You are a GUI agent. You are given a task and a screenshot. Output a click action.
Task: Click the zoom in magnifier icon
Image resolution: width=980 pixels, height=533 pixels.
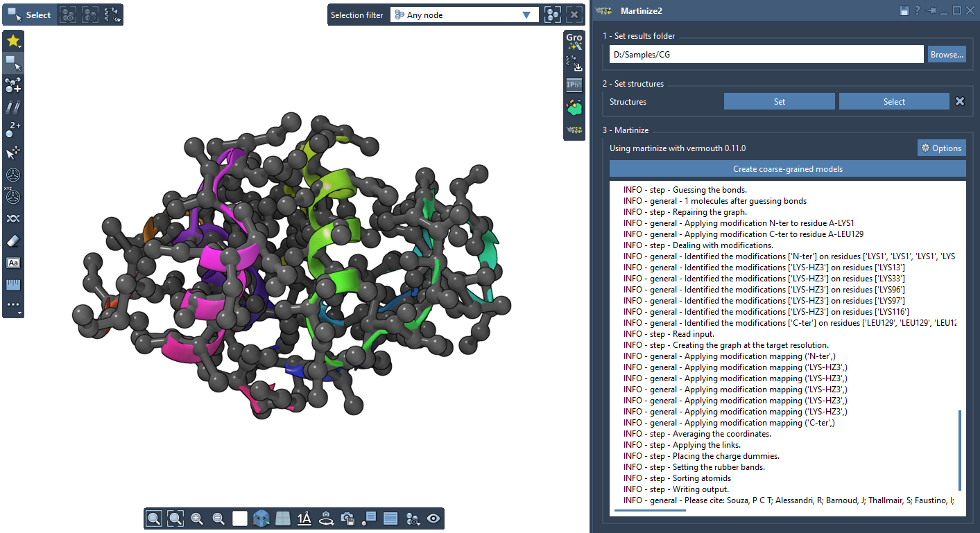click(197, 518)
